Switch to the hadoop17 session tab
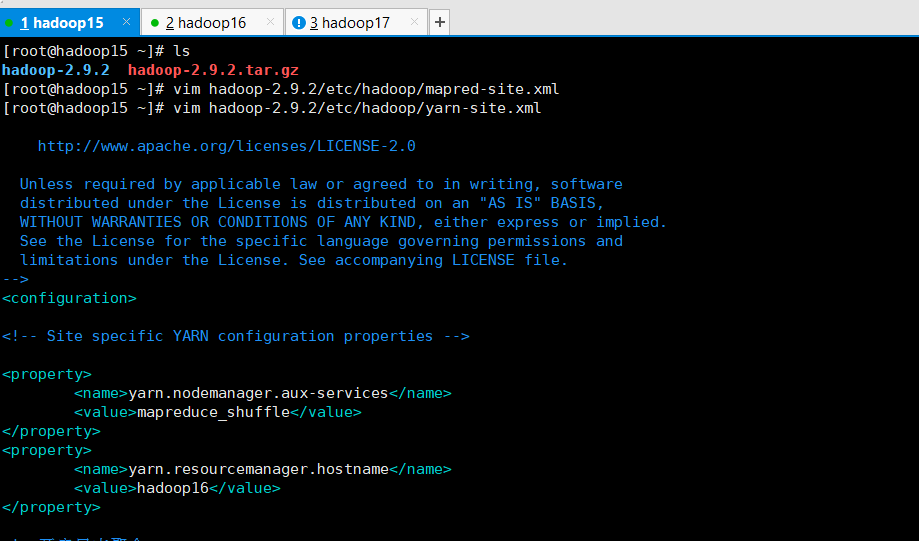This screenshot has height=541, width=919. click(x=356, y=23)
